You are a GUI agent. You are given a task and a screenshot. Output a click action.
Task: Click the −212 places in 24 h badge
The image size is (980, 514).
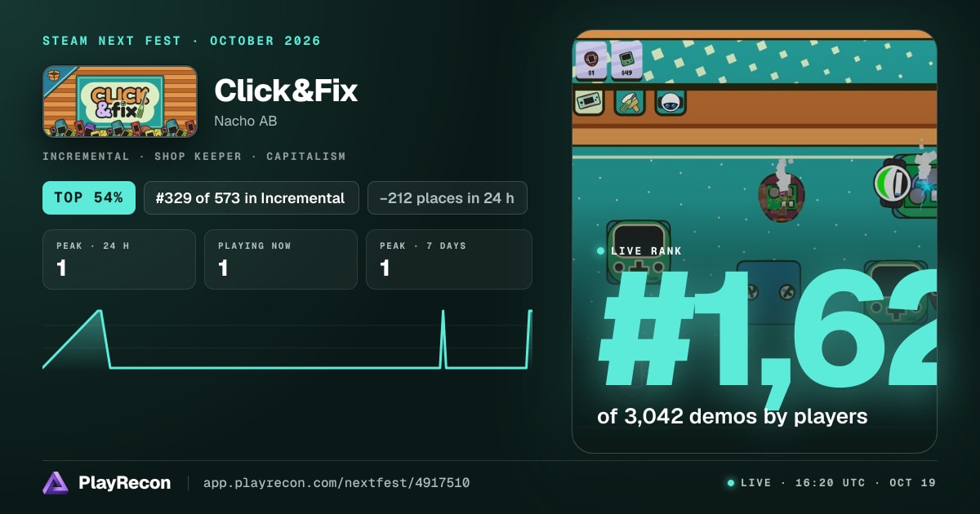448,197
